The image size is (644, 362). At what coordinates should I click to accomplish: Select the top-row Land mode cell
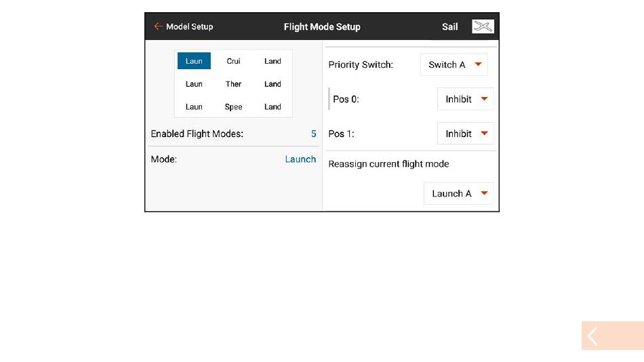click(273, 61)
